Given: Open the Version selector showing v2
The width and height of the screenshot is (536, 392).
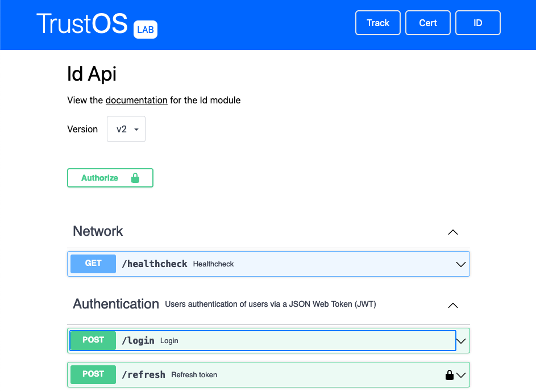Looking at the screenshot, I should [126, 129].
